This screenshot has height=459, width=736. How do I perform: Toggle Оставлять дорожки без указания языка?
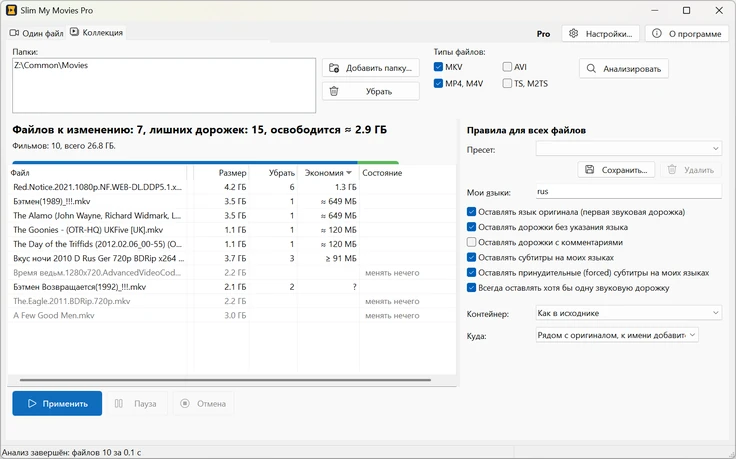click(471, 227)
